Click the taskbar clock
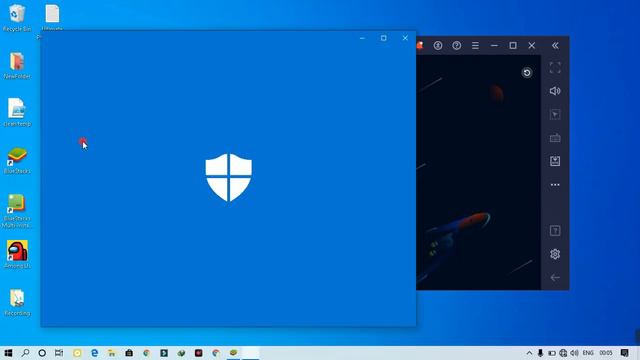640x360 pixels. coord(606,353)
